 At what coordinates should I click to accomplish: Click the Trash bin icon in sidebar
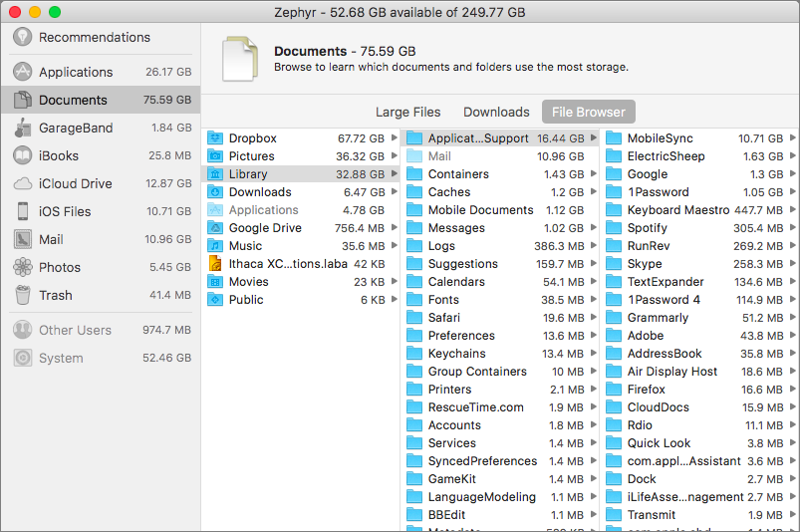pos(22,295)
